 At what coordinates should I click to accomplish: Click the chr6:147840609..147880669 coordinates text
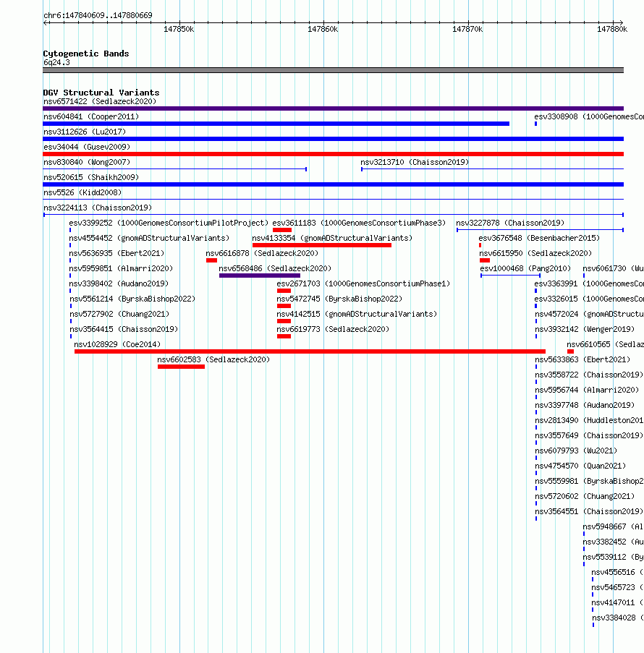98,15
